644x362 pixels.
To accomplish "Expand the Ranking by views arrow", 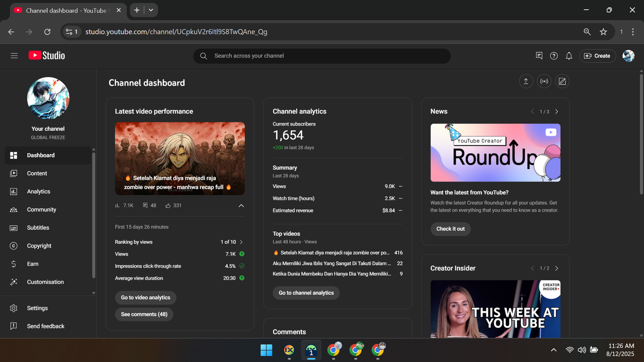I will pyautogui.click(x=241, y=242).
